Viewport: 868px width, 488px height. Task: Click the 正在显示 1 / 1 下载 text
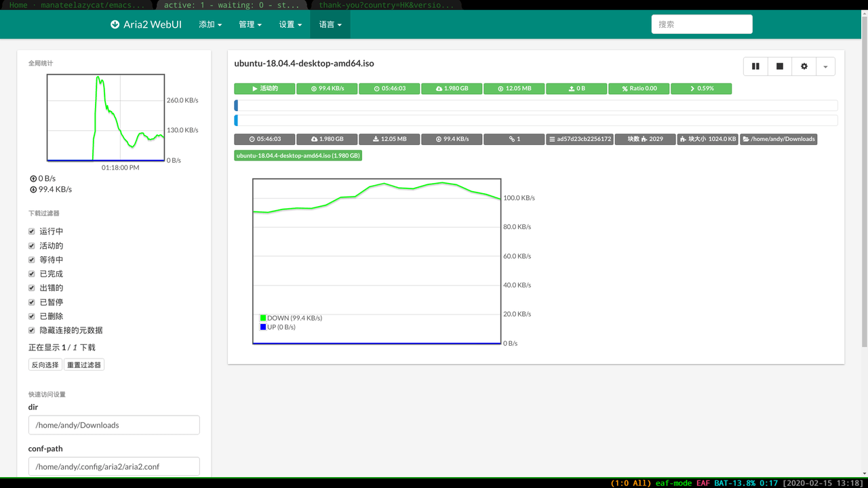pos(62,348)
